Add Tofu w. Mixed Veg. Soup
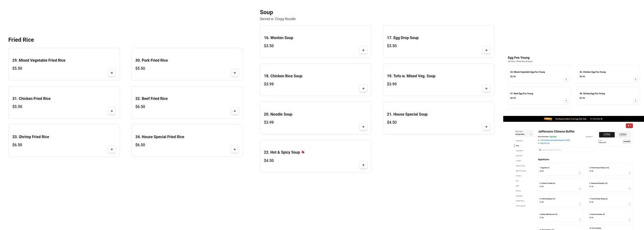This screenshot has width=644, height=230. click(x=486, y=88)
